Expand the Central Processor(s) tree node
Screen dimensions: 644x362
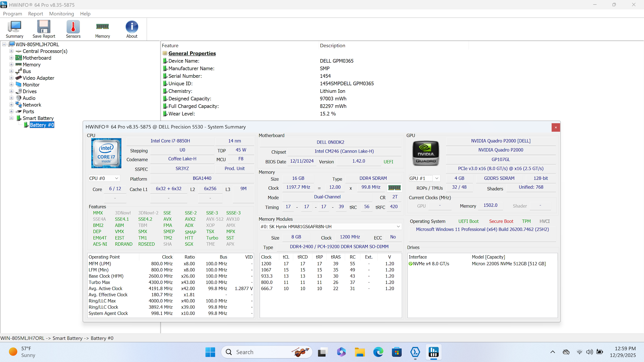[x=11, y=51]
